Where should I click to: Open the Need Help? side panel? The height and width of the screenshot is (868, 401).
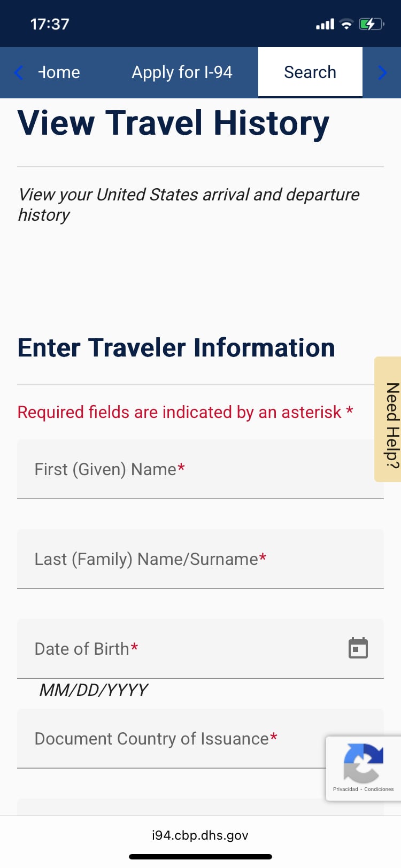click(389, 418)
